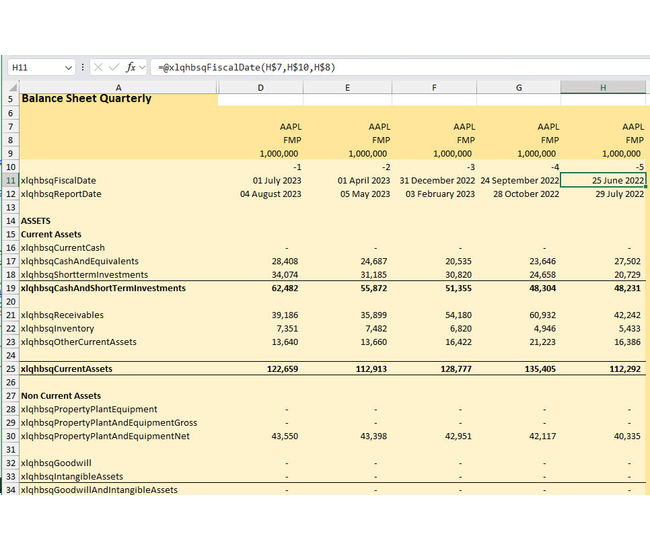Select column G header
650x550 pixels.
(x=519, y=87)
